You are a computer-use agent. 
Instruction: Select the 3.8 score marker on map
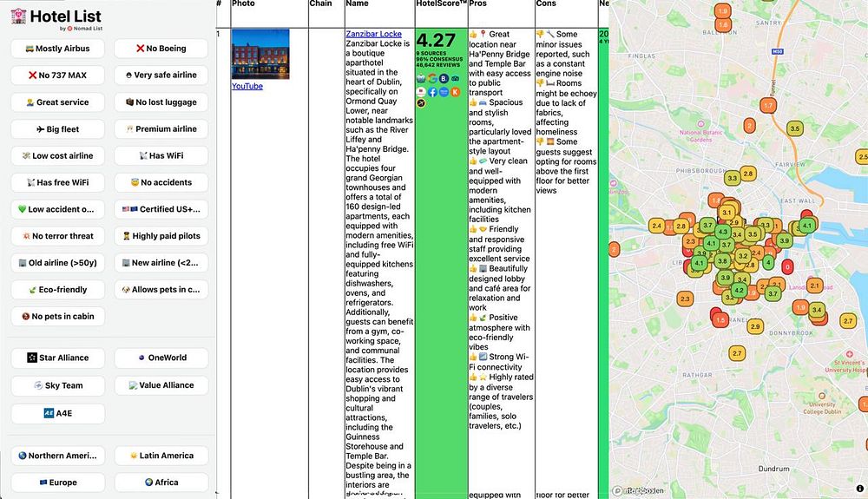tap(722, 260)
